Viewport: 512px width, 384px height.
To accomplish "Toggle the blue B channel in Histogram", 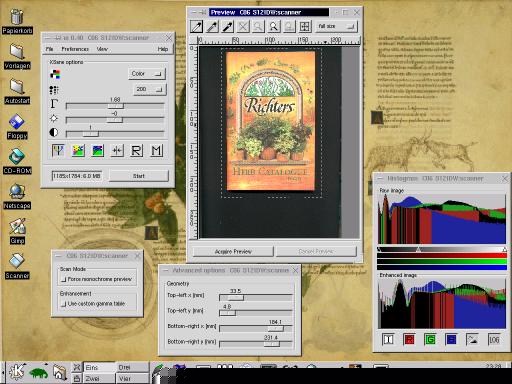I will pos(451,339).
